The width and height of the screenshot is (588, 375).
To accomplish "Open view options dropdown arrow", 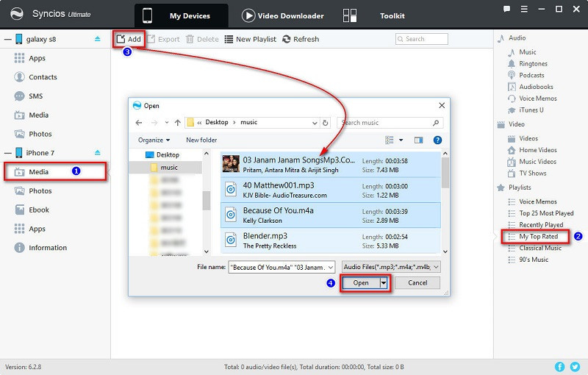I will click(x=401, y=140).
